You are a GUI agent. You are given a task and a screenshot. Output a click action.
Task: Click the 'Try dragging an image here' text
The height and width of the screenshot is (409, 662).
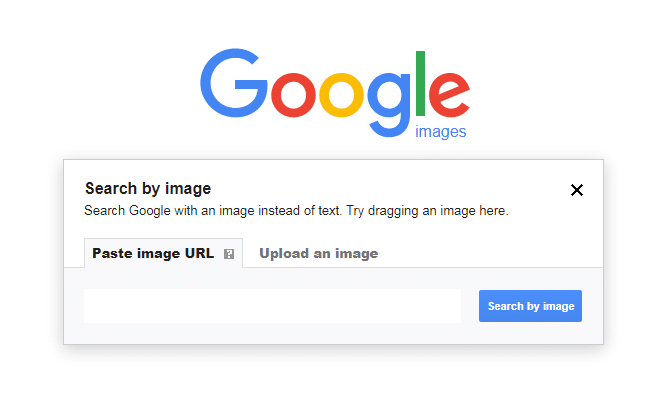[427, 210]
